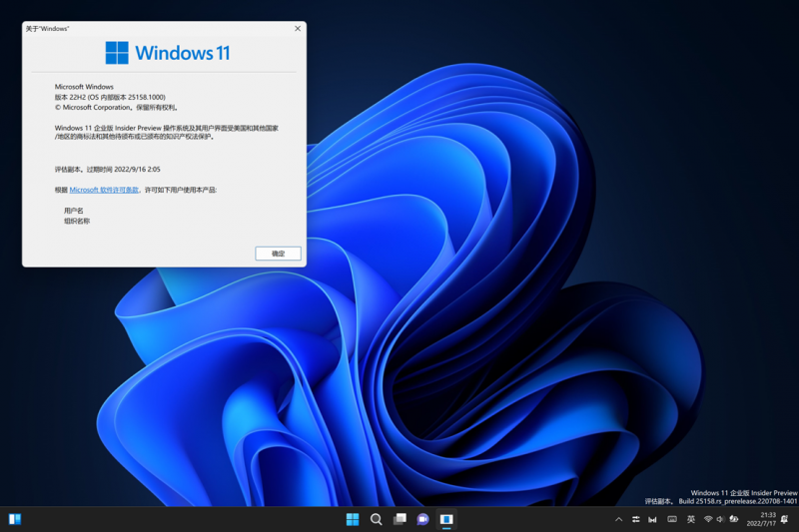Click the sliders tray icon
799x532 pixels.
click(x=636, y=519)
